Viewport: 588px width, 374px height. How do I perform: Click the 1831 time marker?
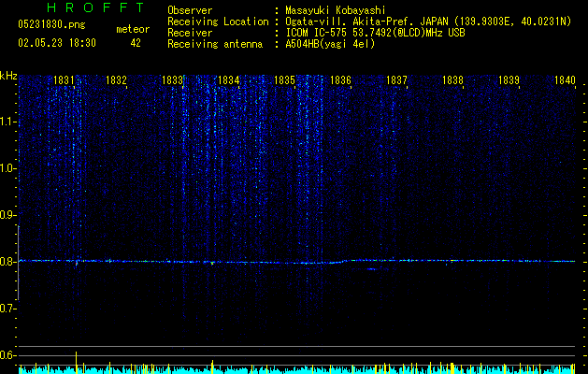[64, 80]
